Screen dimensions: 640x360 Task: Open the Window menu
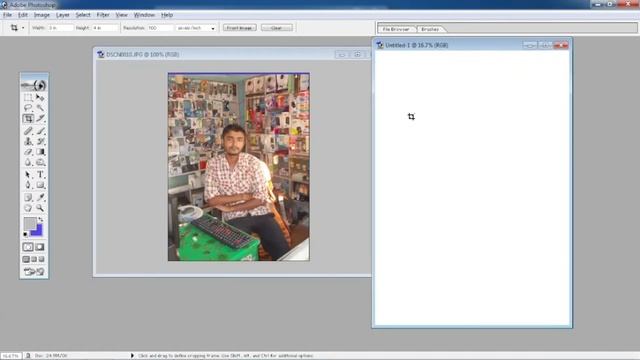coord(144,15)
